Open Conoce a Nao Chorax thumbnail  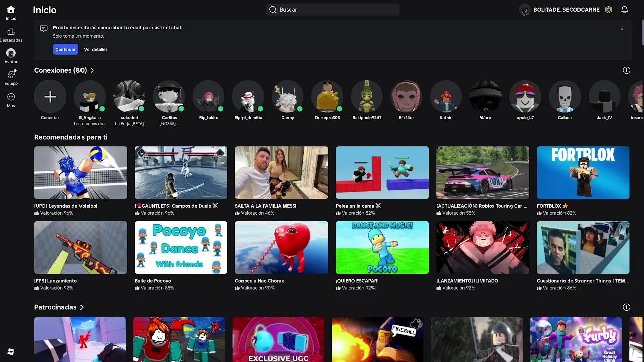point(281,247)
